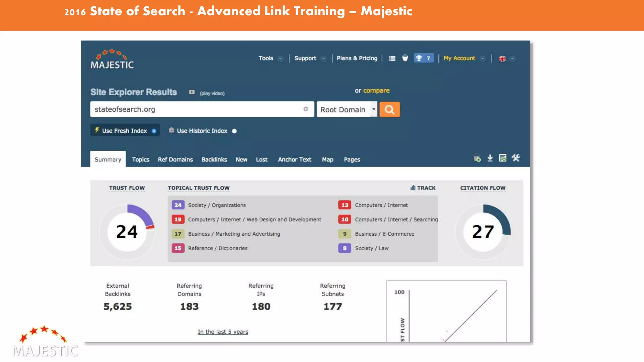Image resolution: width=644 pixels, height=362 pixels.
Task: Click the Citation Flow 27 gauge
Action: click(483, 232)
